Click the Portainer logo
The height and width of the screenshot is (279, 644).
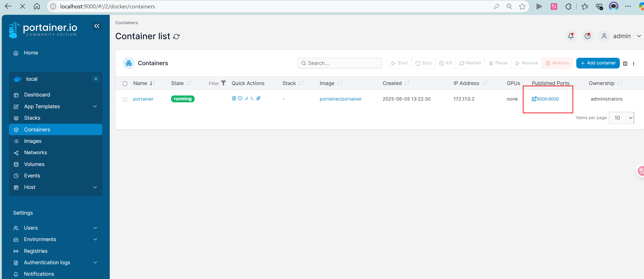(x=43, y=30)
